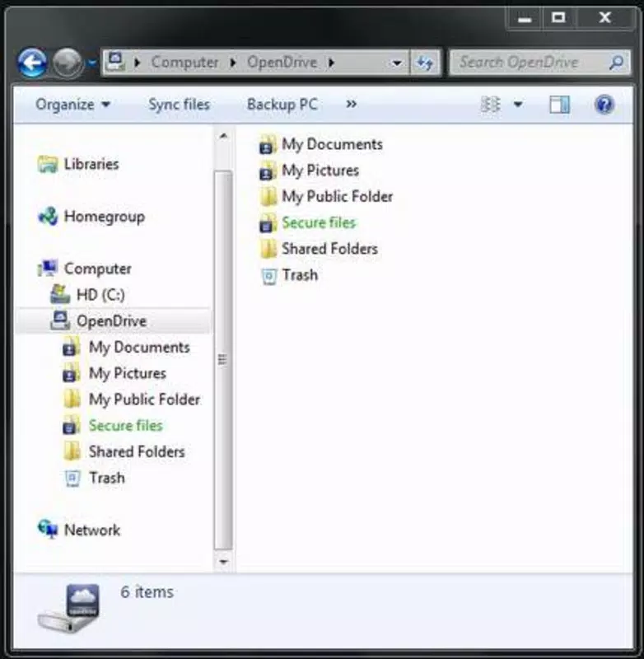Click Shared Folders icon in file list
644x659 pixels.
[x=268, y=249]
